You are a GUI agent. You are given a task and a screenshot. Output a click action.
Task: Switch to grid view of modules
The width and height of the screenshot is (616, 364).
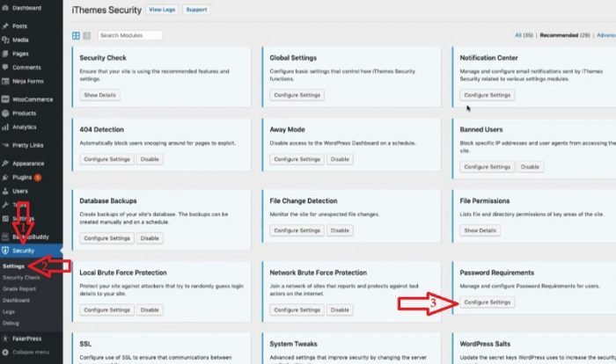pos(77,36)
